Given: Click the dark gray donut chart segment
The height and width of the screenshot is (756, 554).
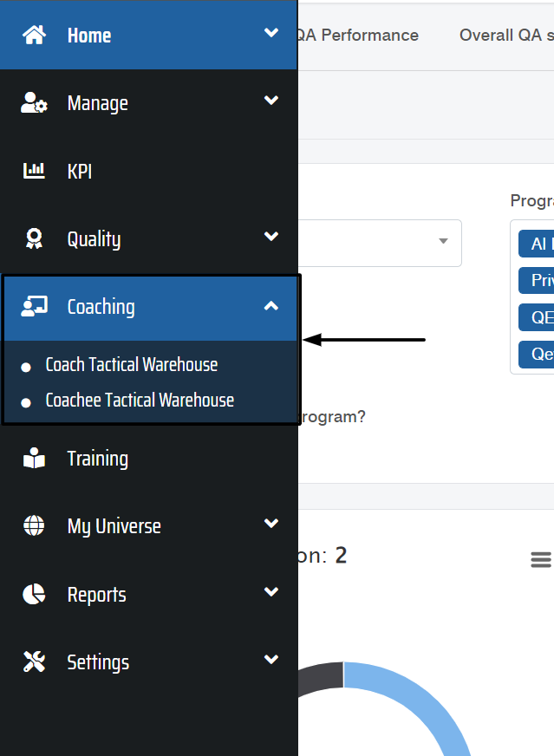Looking at the screenshot, I should click(321, 677).
